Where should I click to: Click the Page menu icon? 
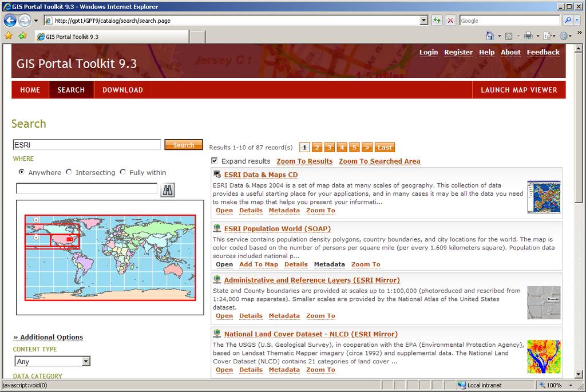[547, 36]
